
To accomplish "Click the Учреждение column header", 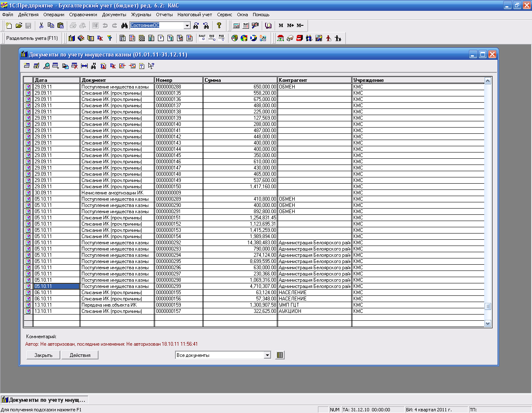I will (x=419, y=80).
